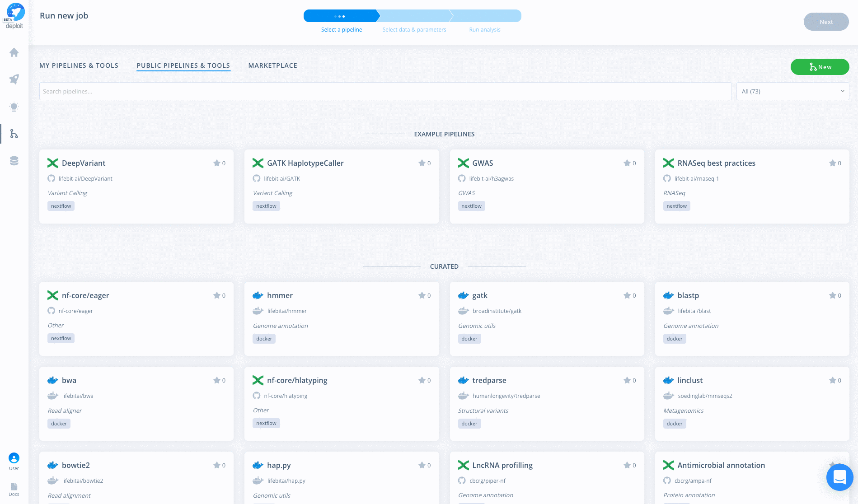Viewport: 858px width, 504px height.
Task: Click 'lifebitai/hap.py' text
Action: pyautogui.click(x=286, y=481)
